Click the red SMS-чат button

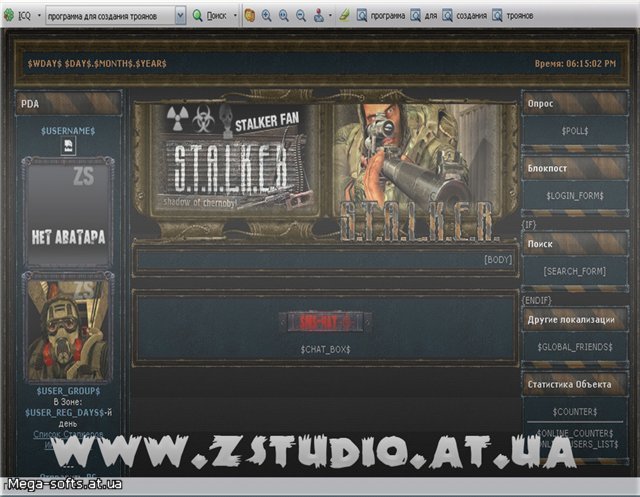(325, 322)
